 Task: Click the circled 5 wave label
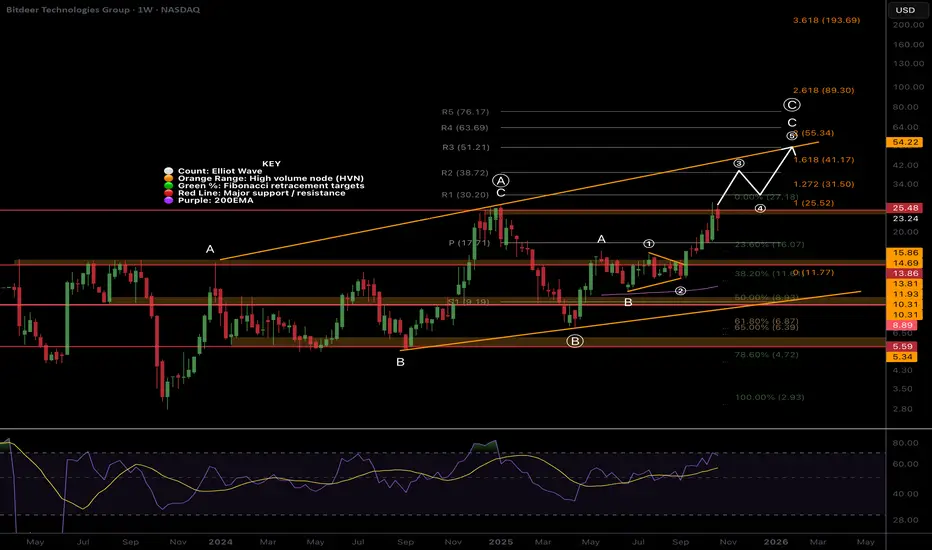pos(791,134)
